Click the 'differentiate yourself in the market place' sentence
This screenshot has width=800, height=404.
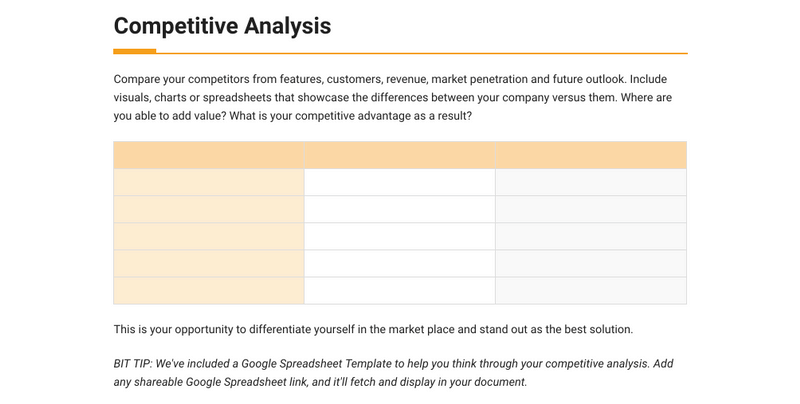(373, 329)
